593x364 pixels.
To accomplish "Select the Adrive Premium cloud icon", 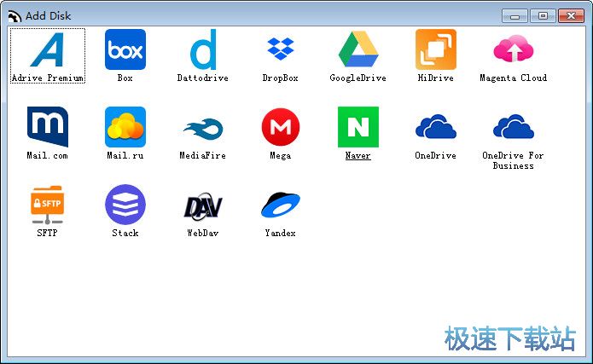I will click(48, 50).
